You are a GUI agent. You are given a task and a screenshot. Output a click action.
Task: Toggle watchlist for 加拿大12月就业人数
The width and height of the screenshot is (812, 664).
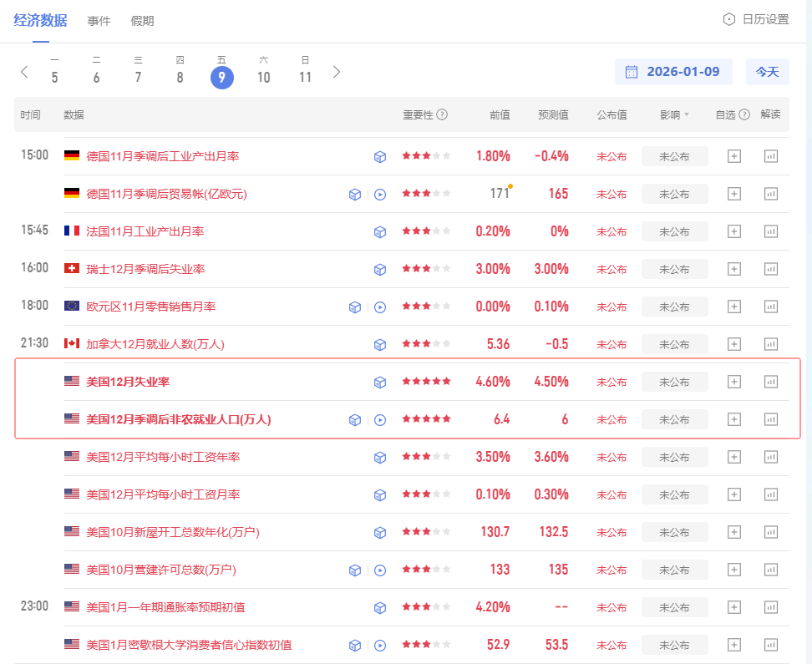click(733, 344)
